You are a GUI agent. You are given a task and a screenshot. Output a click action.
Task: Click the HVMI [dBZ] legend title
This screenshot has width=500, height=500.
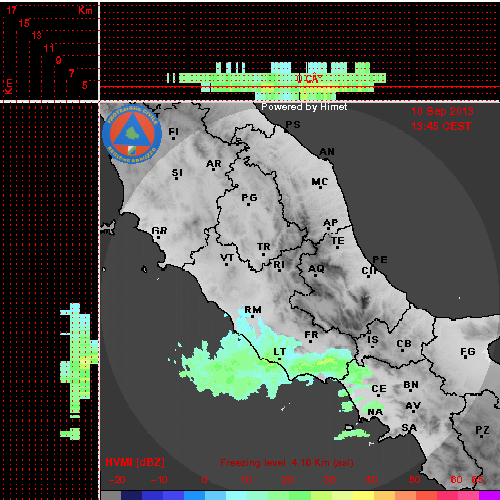coord(135,462)
